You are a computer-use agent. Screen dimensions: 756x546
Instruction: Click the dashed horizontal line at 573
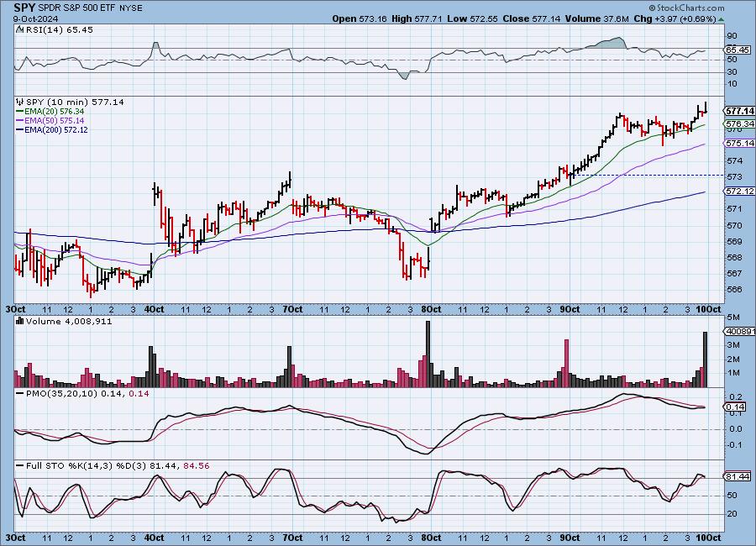tap(648, 175)
